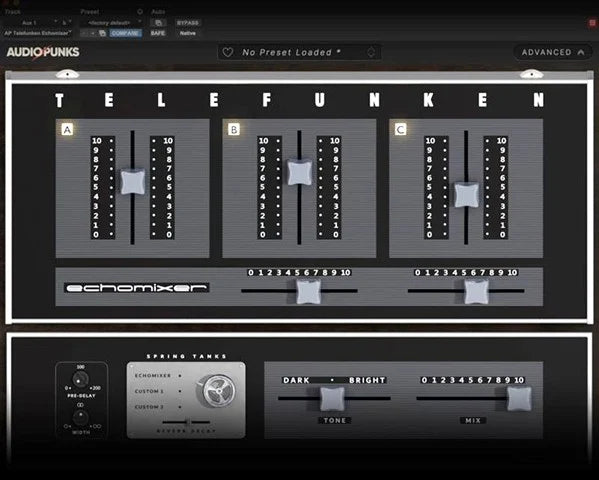The height and width of the screenshot is (480, 599).
Task: Click the left lid latch of the unit
Action: (67, 74)
